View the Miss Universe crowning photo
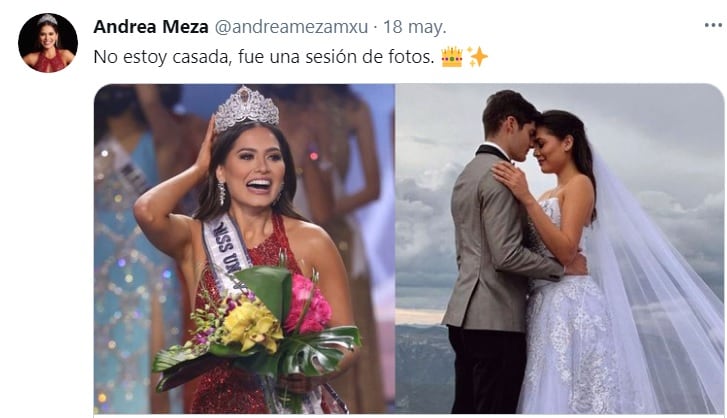727x418 pixels. [244, 248]
